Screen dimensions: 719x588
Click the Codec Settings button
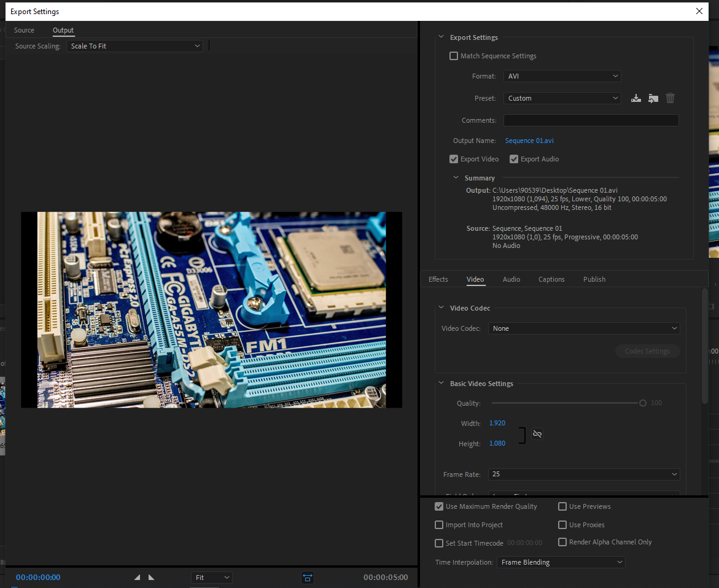(647, 351)
